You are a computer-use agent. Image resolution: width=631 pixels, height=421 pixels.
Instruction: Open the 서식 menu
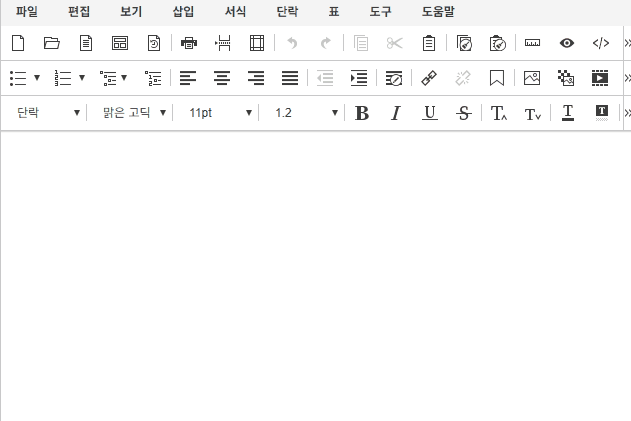coord(235,13)
